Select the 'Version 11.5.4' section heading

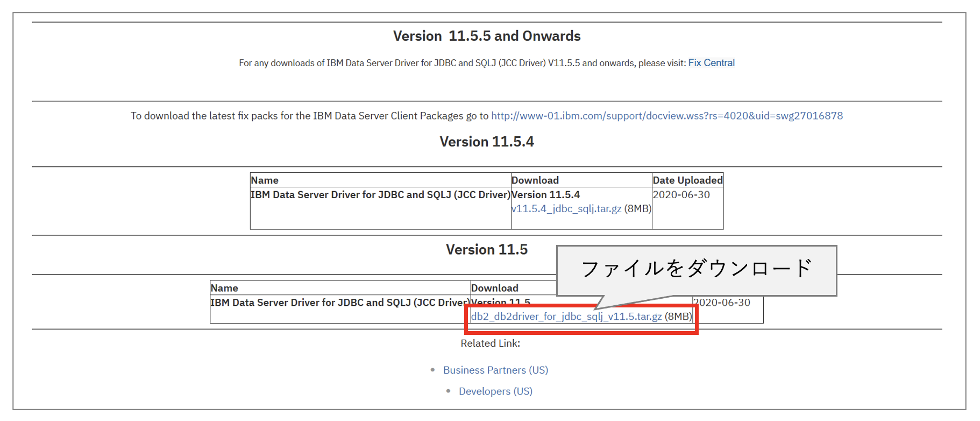click(487, 142)
